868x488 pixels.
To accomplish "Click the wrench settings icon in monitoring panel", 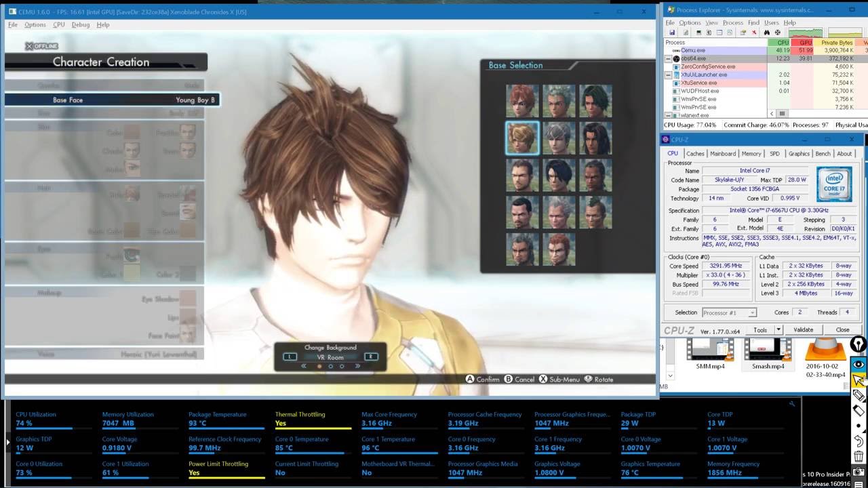I will [792, 404].
